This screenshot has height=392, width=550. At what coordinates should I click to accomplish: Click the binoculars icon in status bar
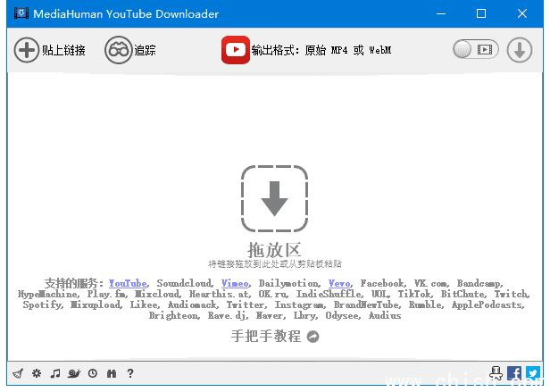click(x=112, y=373)
